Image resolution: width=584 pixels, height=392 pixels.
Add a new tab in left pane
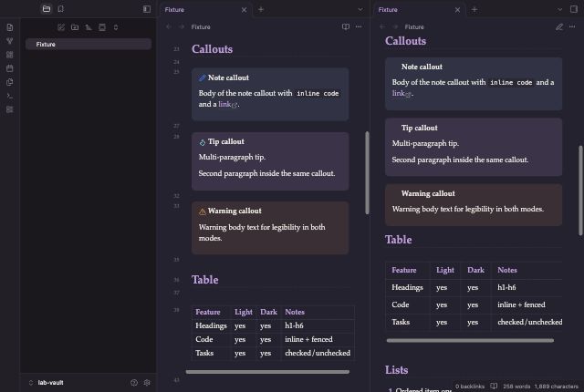point(261,10)
